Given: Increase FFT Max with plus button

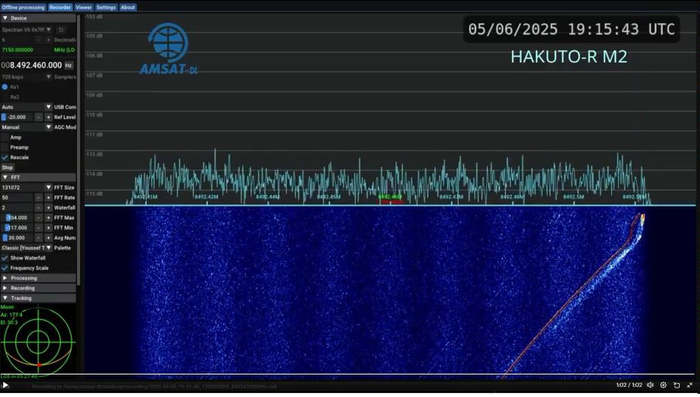Looking at the screenshot, I should click(48, 218).
